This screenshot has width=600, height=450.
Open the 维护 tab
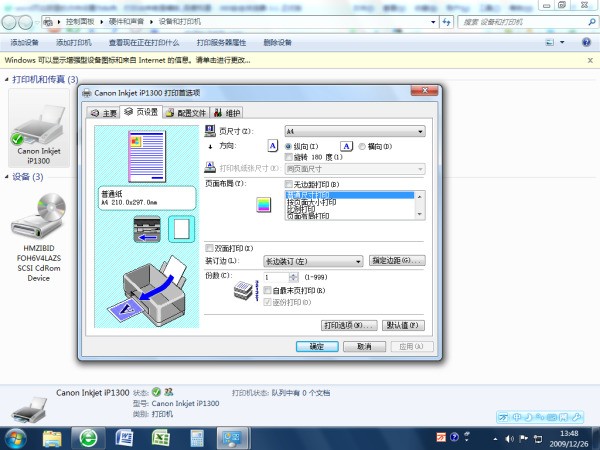pos(227,113)
